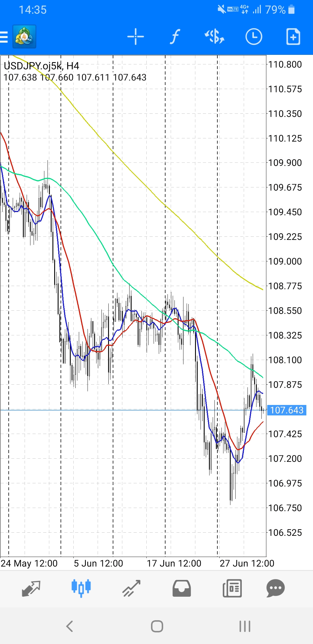Tap the 110.800 price scale label
The image size is (313, 644).
285,64
